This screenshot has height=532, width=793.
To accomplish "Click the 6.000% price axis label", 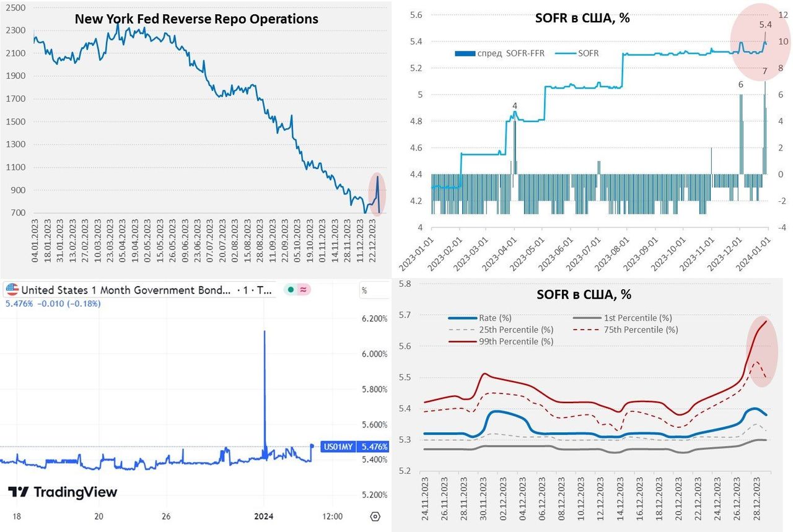I will coord(374,354).
